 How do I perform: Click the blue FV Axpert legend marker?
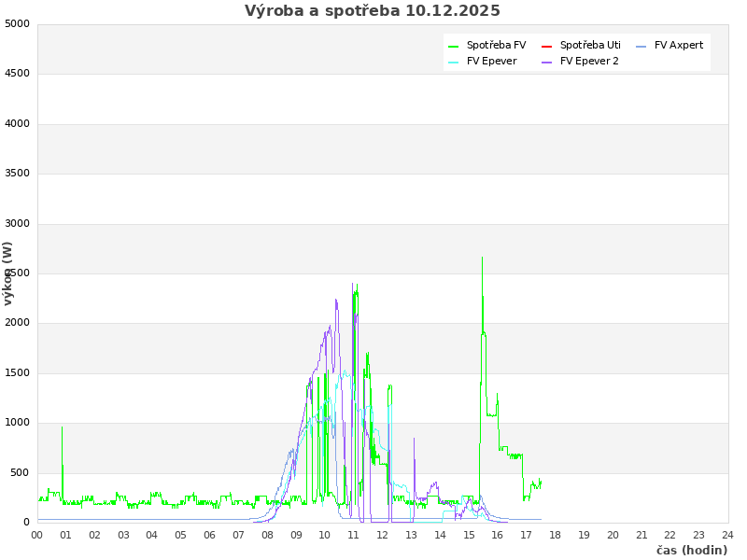pyautogui.click(x=641, y=46)
